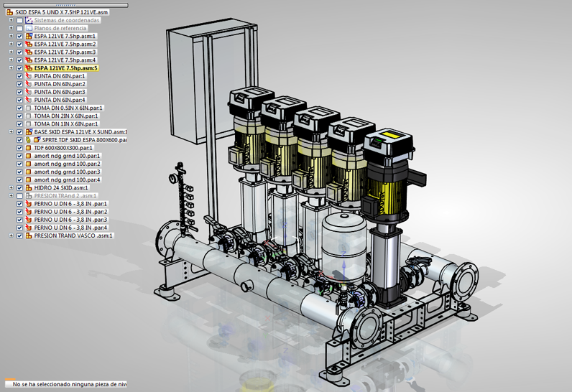Select the 'SKID ESPA 5 UND X 7.5HP 121VE.asm' label
Viewport: 572px width, 392px height.
click(61, 12)
